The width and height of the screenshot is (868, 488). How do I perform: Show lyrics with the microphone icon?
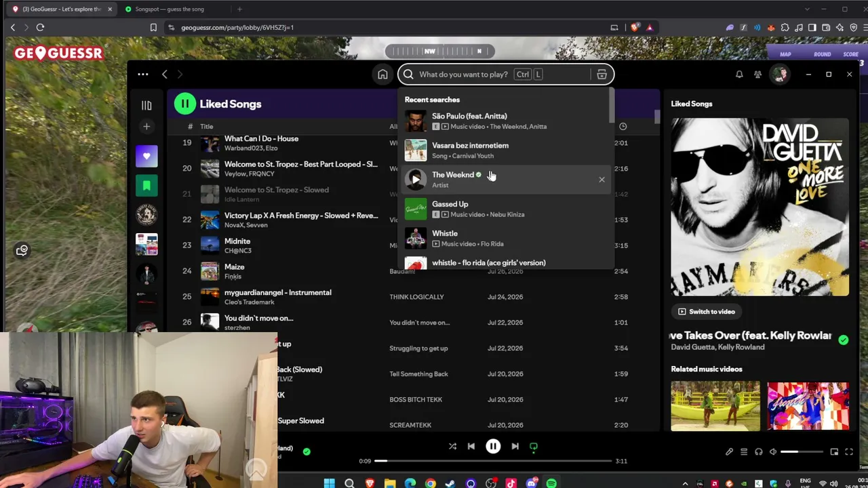(x=729, y=452)
